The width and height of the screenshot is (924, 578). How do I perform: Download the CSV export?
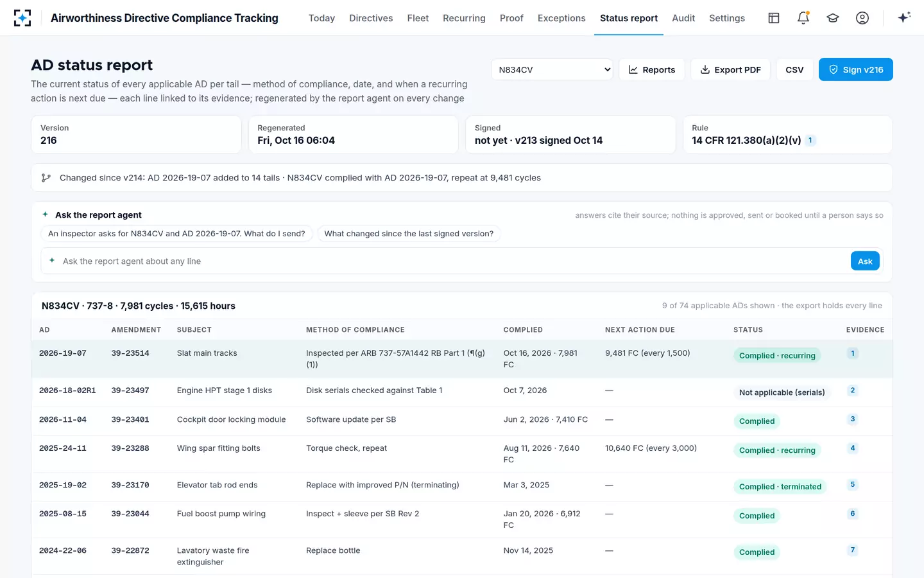click(x=794, y=69)
